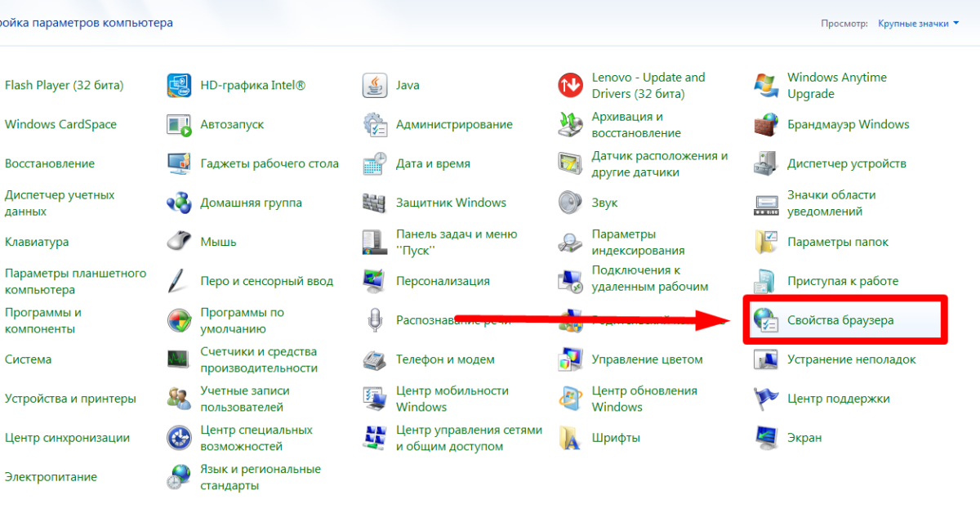The width and height of the screenshot is (980, 513).
Task: Click Программы по умолчанию icon
Action: (x=179, y=320)
